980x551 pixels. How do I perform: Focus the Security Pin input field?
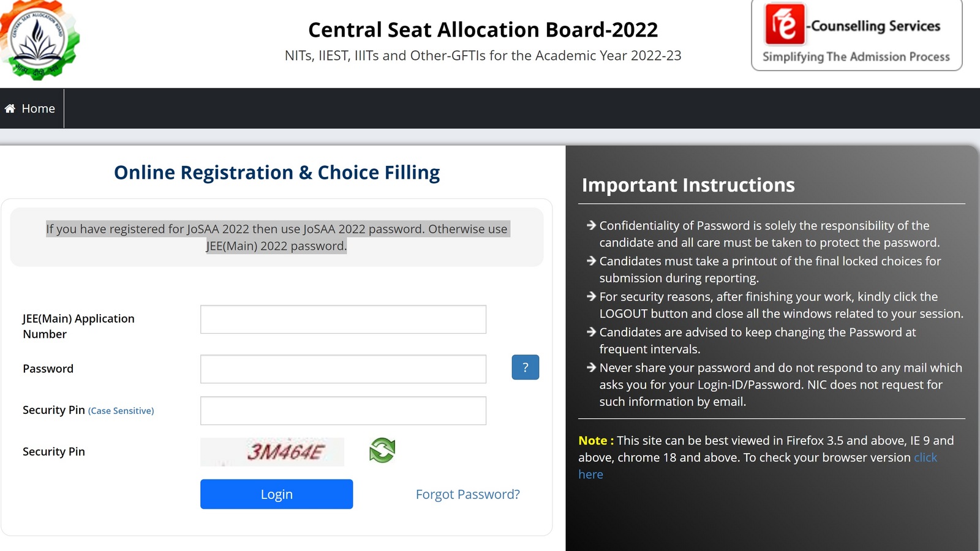[343, 411]
